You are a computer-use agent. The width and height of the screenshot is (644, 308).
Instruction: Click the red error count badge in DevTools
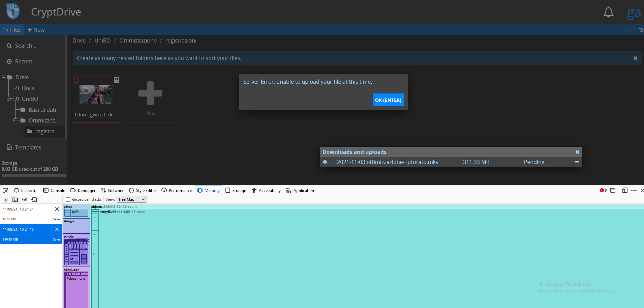[603, 190]
